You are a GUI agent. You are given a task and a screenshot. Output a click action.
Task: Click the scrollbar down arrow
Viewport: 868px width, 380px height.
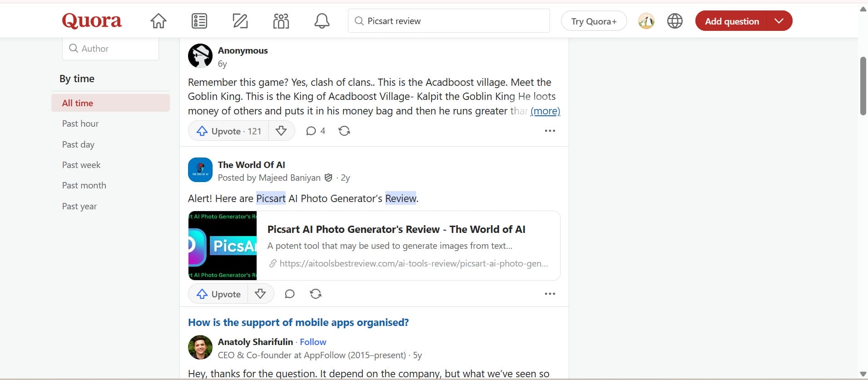coord(863,374)
